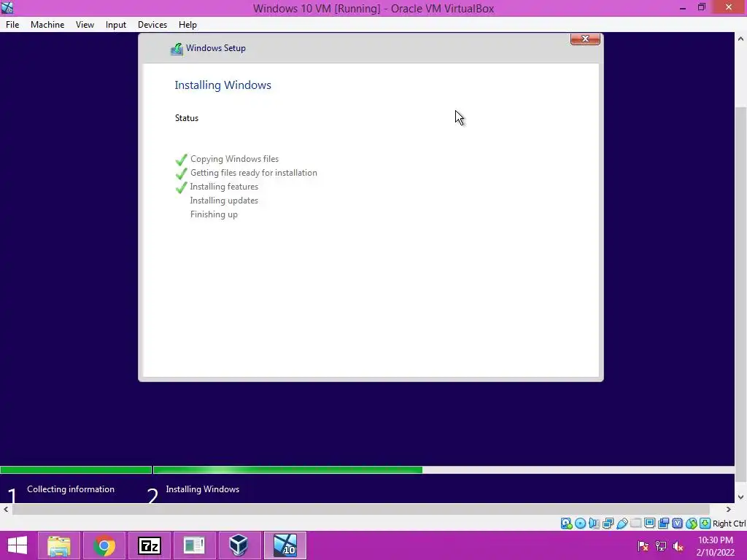Open the Input menu
This screenshot has height=560, width=747.
116,25
